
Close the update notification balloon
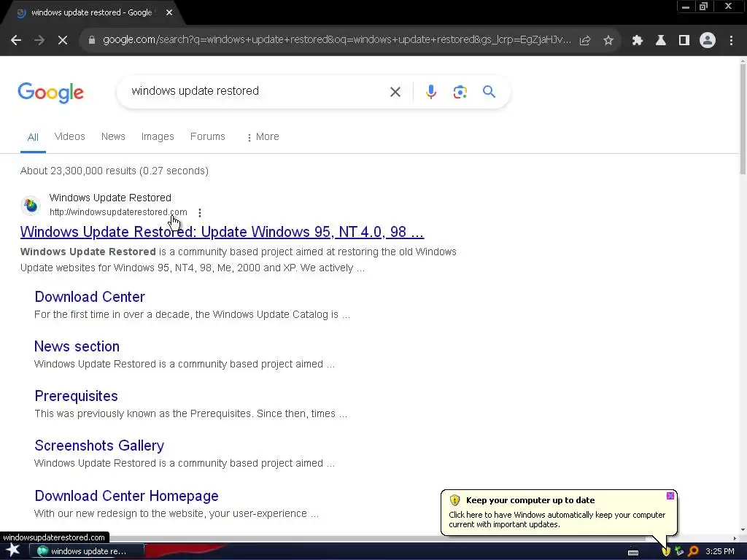click(x=670, y=496)
